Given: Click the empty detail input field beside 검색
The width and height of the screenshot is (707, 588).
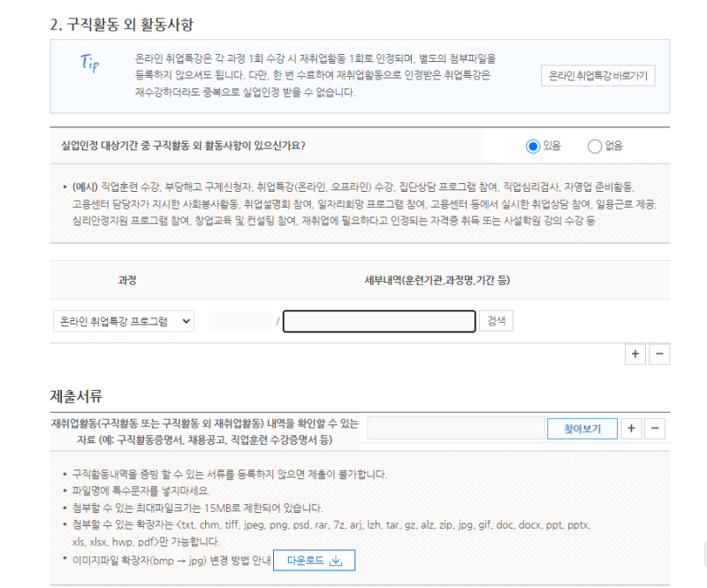Looking at the screenshot, I should pos(379,321).
